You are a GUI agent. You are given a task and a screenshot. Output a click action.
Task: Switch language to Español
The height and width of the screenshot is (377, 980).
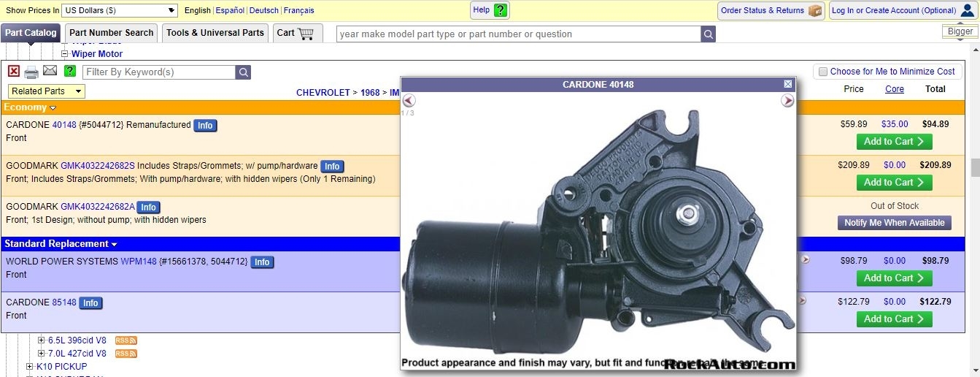point(230,11)
